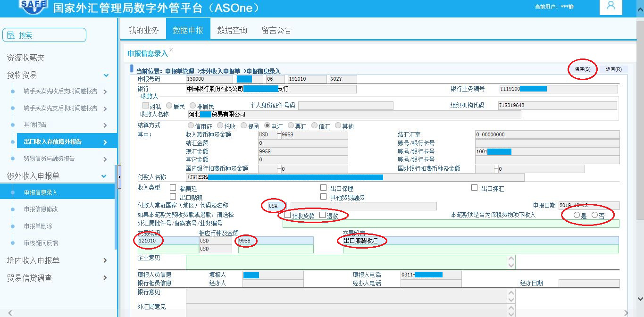Image resolution: width=644 pixels, height=317 pixels.
Task: Collapse the 货物贸易 section
Action: 106,75
